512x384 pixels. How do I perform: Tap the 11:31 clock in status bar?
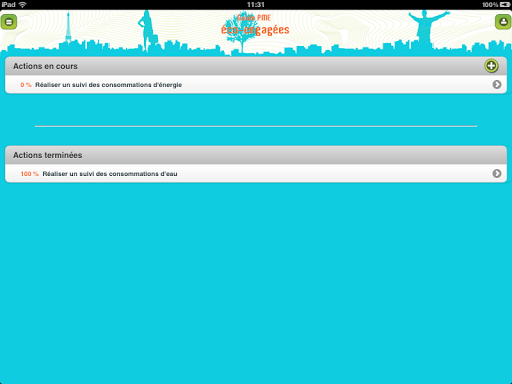256,5
